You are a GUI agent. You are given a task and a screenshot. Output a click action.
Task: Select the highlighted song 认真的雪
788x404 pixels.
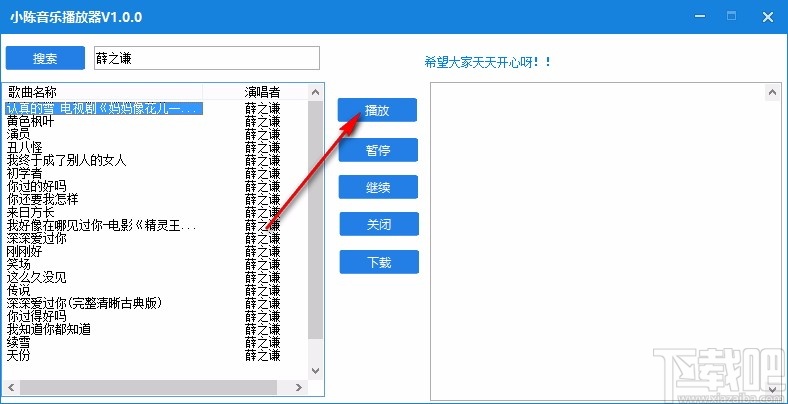click(x=104, y=109)
